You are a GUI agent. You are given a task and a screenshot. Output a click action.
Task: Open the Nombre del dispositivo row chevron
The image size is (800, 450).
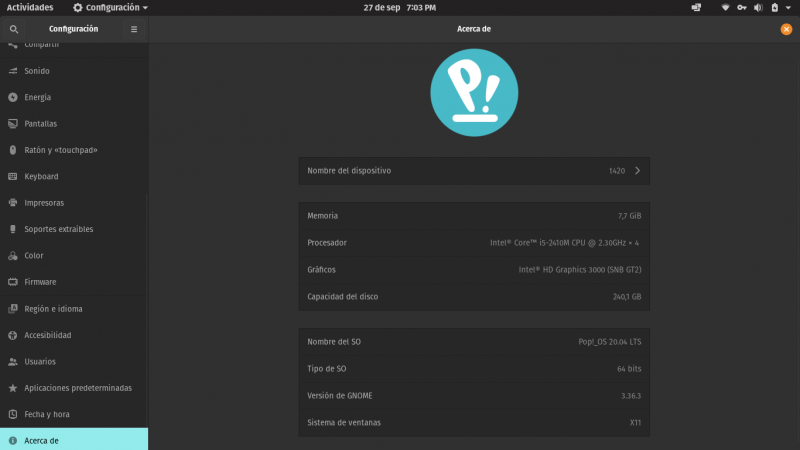click(637, 171)
